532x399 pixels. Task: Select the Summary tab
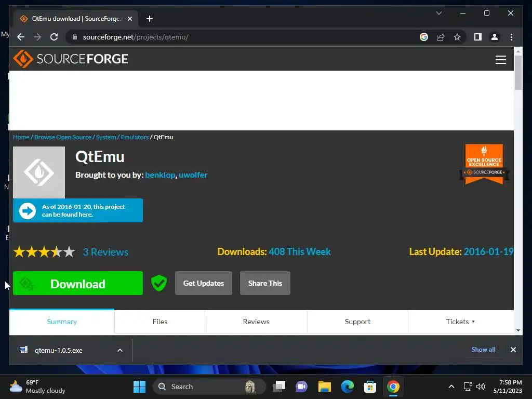[x=62, y=322]
